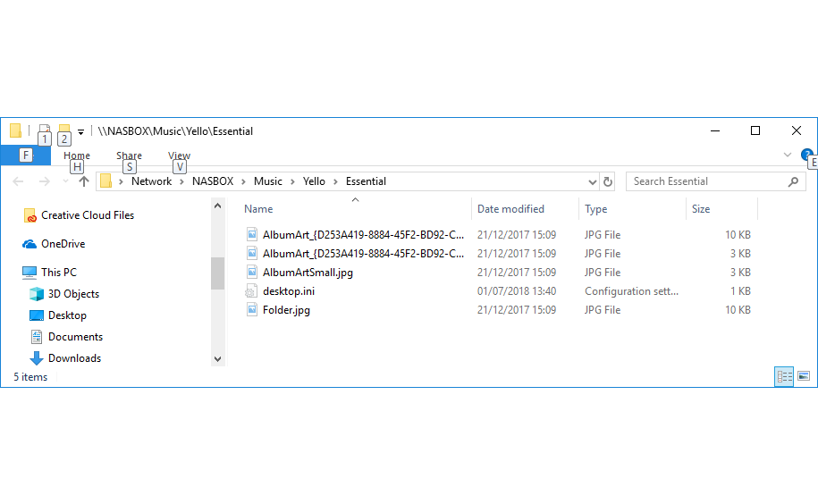
Task: Open the File tab
Action: point(26,155)
